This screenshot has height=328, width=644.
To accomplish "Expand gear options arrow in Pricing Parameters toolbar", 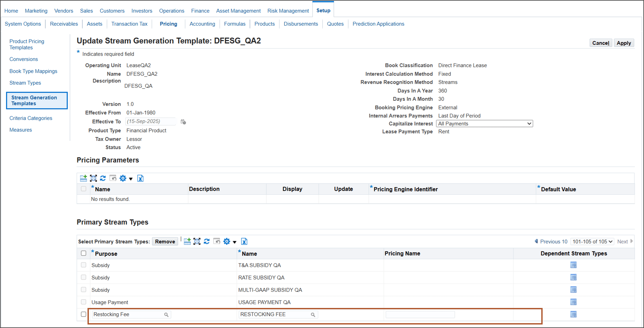I will pos(130,179).
